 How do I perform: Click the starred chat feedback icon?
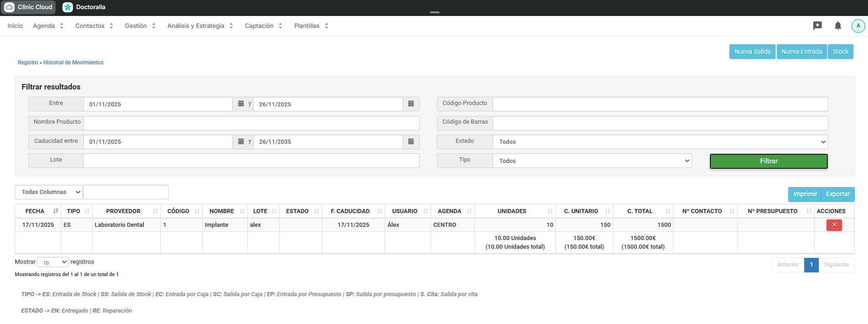click(x=817, y=26)
